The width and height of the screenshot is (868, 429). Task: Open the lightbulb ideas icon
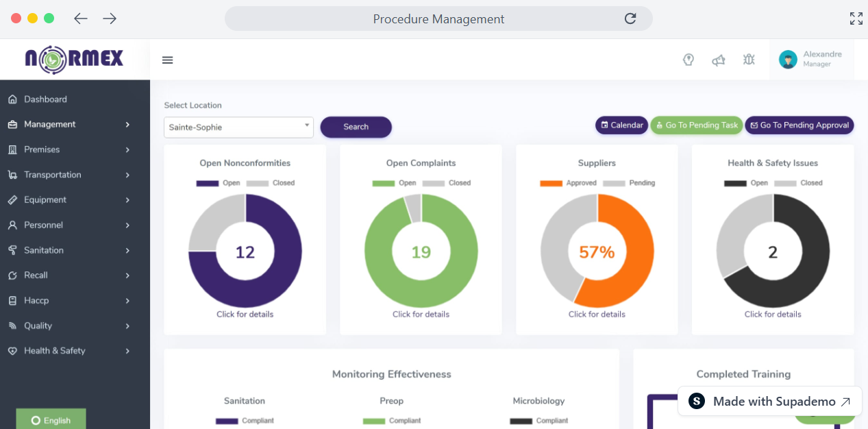coord(689,60)
